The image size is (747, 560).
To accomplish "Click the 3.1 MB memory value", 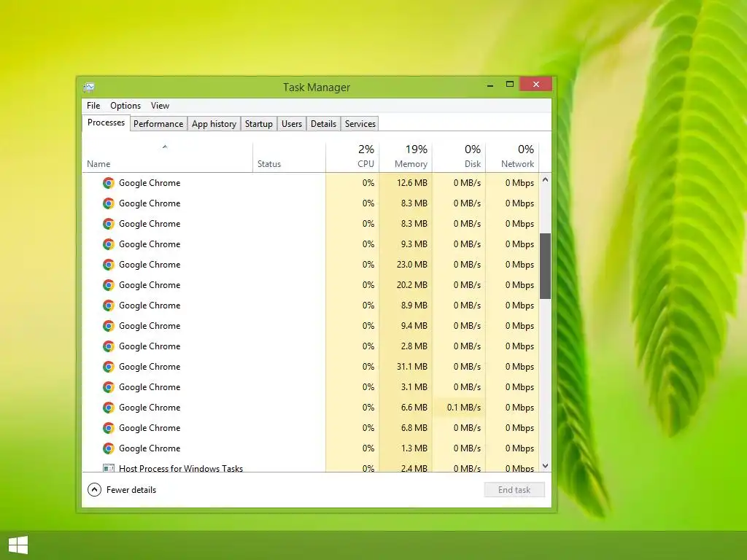I will pos(414,387).
